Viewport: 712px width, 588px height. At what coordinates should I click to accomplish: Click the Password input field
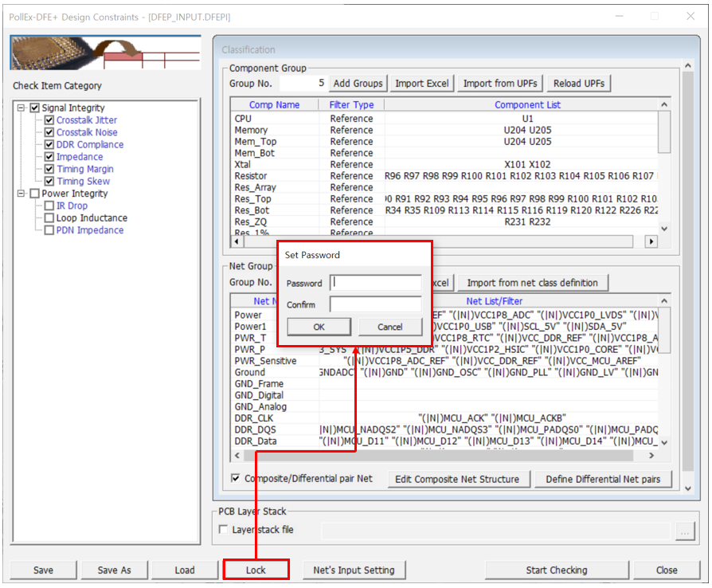click(x=375, y=283)
